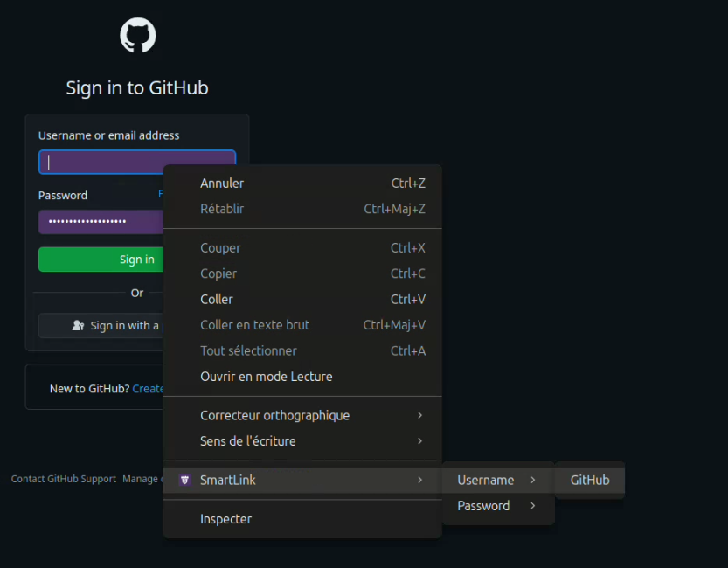
Task: Click the GitHub Octocat logo
Action: (137, 37)
